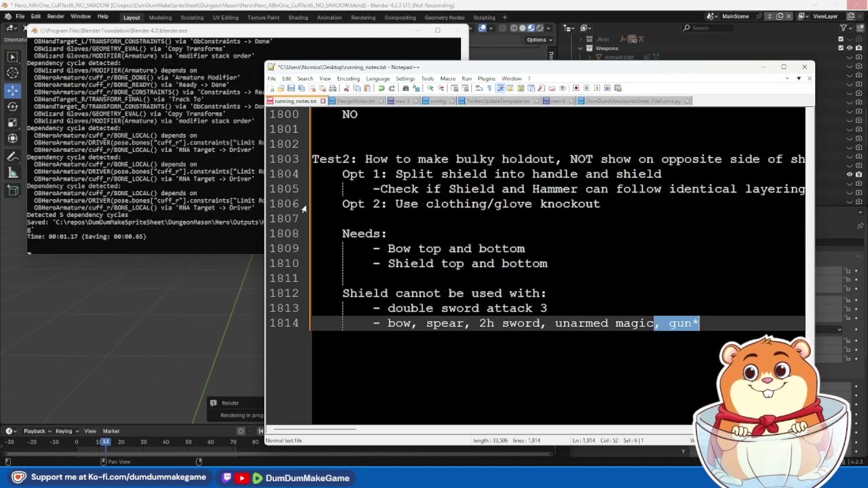Open the viewport Options dropdown
Screen dimensions: 868x488
538,39
